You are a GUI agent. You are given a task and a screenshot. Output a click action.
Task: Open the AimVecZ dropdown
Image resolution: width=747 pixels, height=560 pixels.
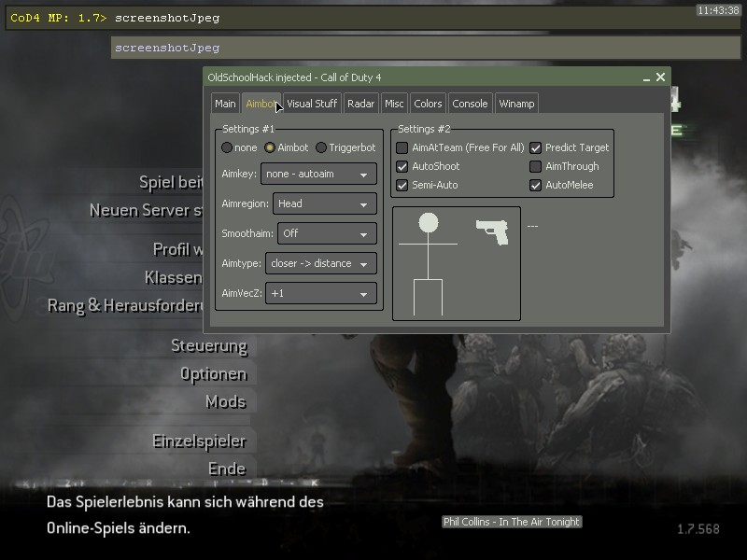pos(321,293)
